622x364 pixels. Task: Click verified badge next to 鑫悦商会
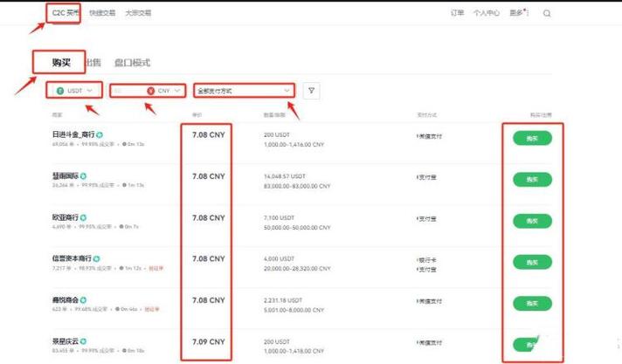pos(84,300)
